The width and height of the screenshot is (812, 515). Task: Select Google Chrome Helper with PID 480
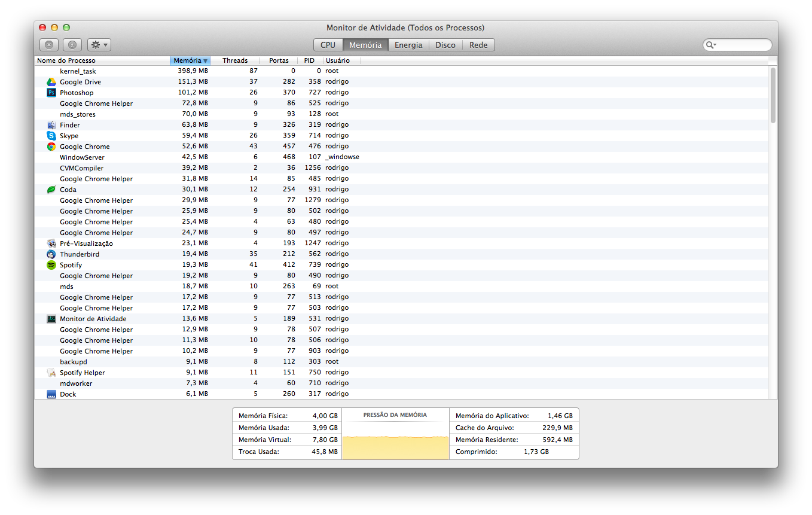tap(401, 222)
